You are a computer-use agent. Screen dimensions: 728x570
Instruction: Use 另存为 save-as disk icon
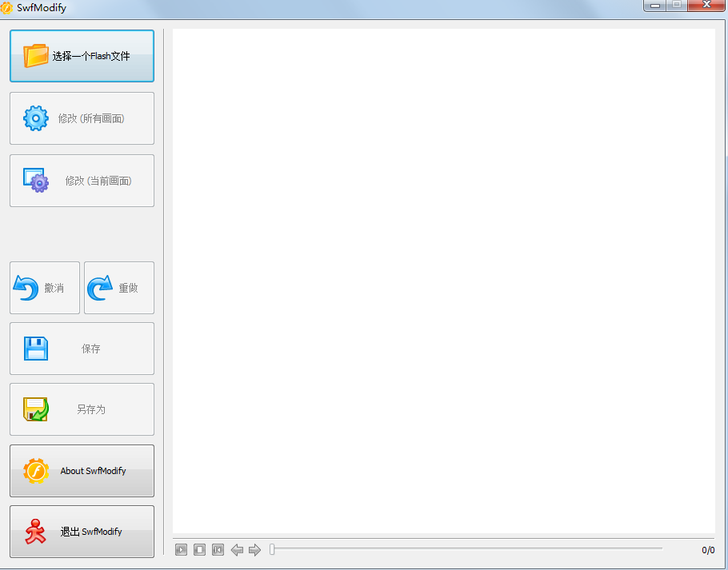click(35, 409)
